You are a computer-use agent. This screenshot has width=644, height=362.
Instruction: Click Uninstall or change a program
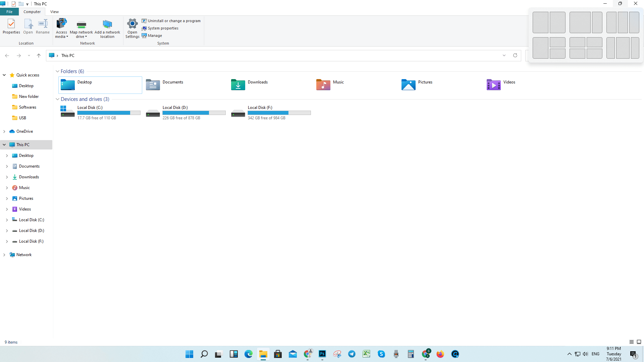click(x=174, y=21)
